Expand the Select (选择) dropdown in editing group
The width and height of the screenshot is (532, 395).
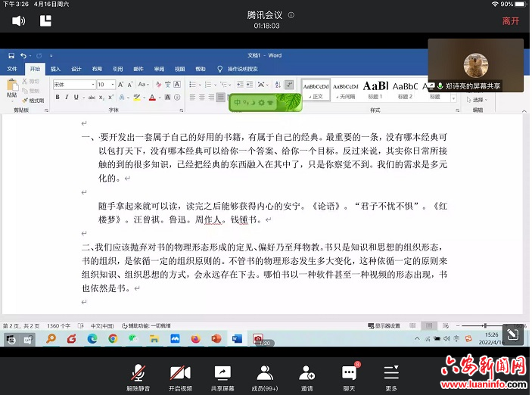click(x=478, y=99)
